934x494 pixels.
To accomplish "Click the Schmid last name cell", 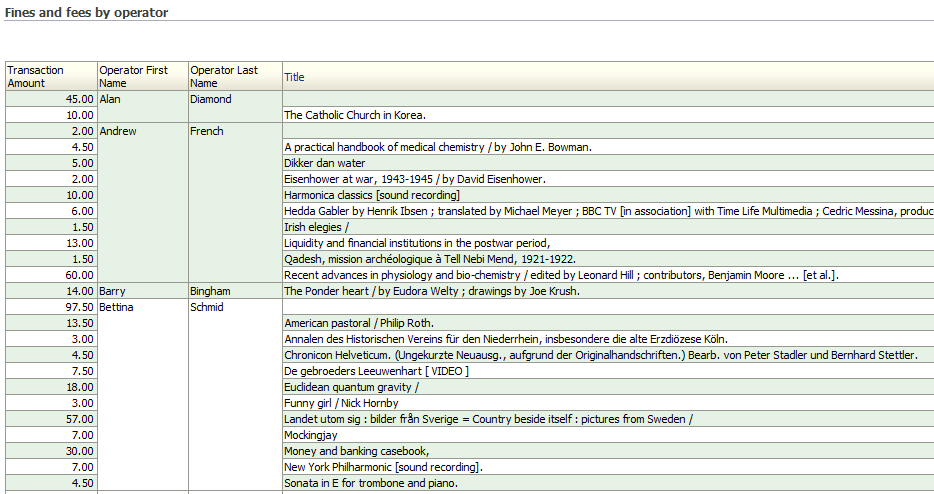I will click(x=208, y=307).
